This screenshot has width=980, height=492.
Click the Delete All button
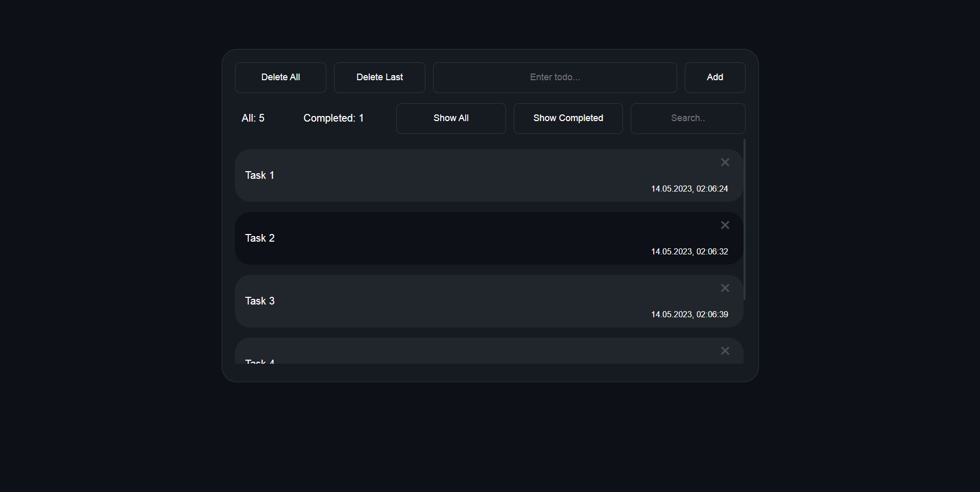(280, 78)
